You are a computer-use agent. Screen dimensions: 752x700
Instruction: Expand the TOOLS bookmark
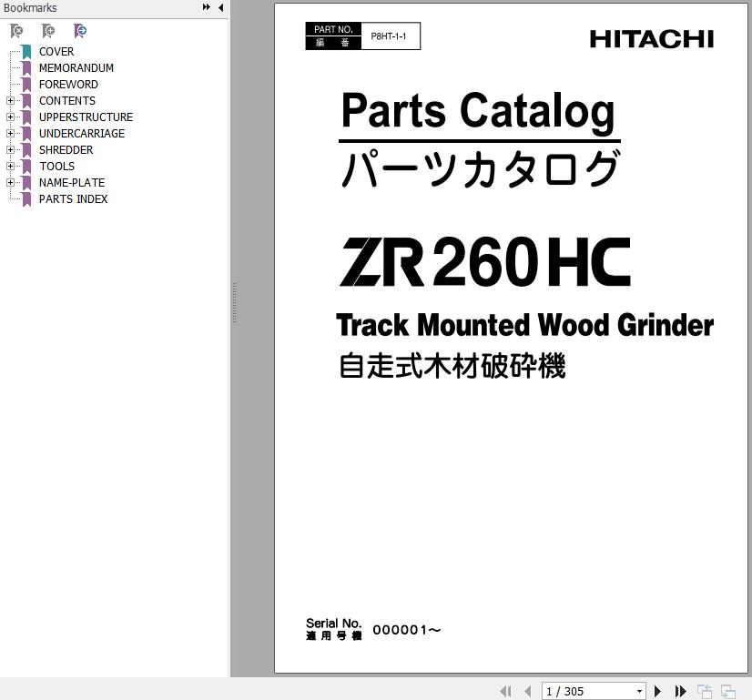tap(10, 167)
